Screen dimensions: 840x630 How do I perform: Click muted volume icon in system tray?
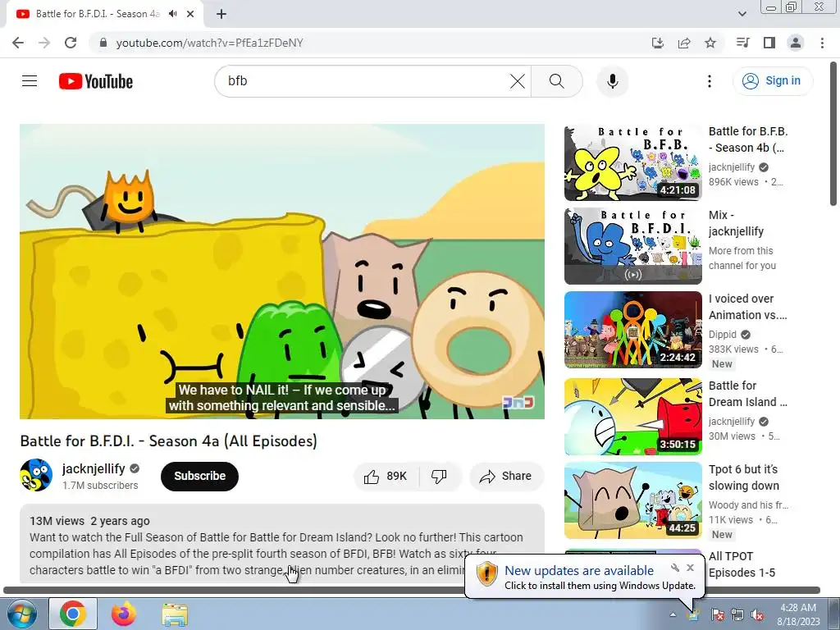(x=757, y=614)
